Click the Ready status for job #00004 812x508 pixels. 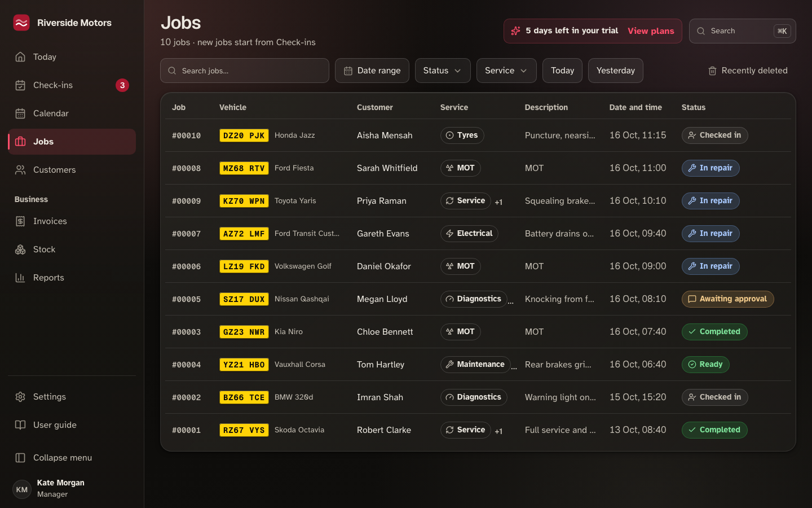(705, 365)
